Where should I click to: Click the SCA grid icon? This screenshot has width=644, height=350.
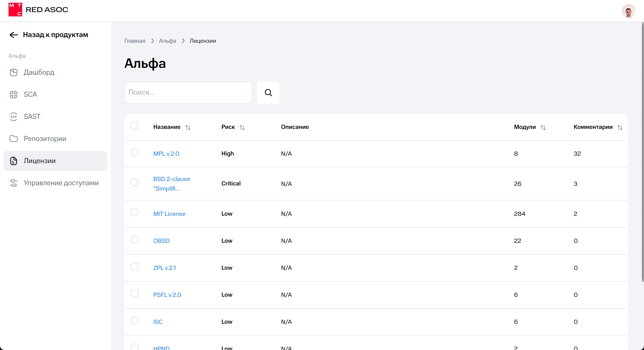pyautogui.click(x=13, y=95)
